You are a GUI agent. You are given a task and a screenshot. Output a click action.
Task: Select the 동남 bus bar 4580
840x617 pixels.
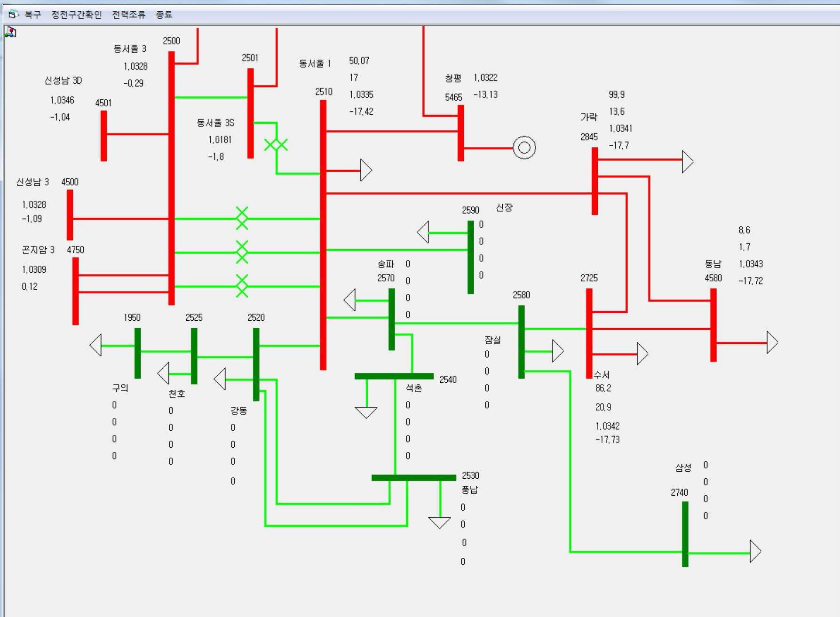click(713, 325)
